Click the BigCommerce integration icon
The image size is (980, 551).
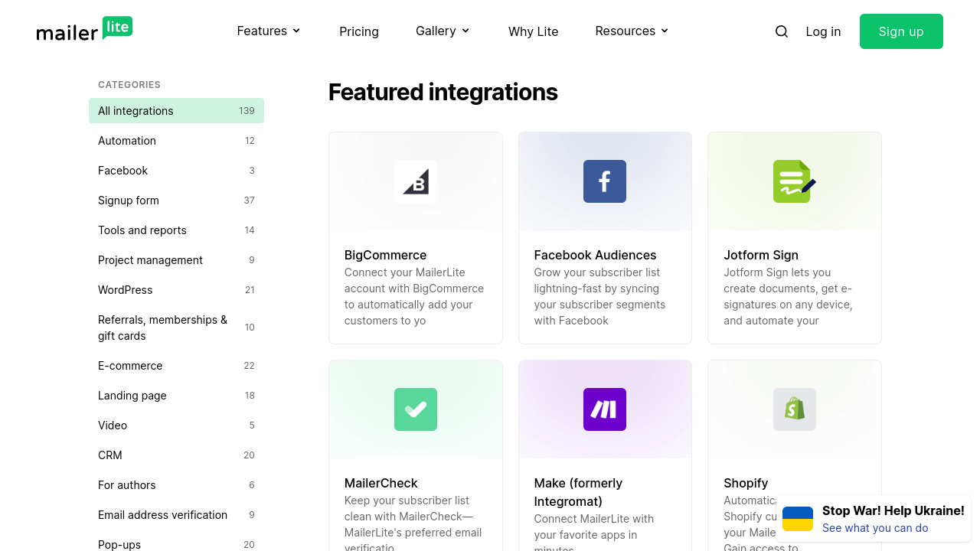click(x=415, y=181)
